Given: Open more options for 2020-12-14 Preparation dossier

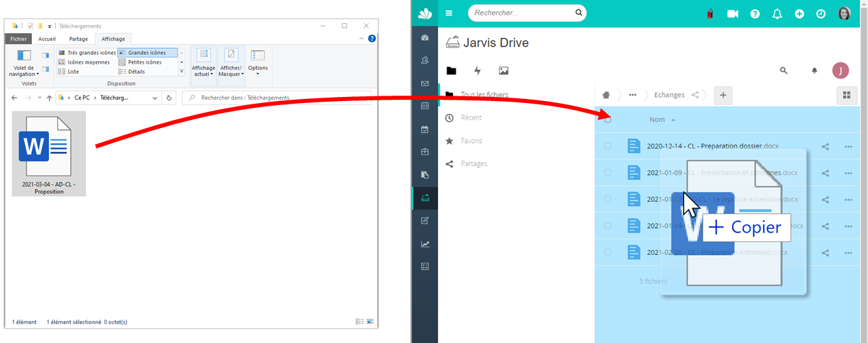Looking at the screenshot, I should click(x=848, y=146).
